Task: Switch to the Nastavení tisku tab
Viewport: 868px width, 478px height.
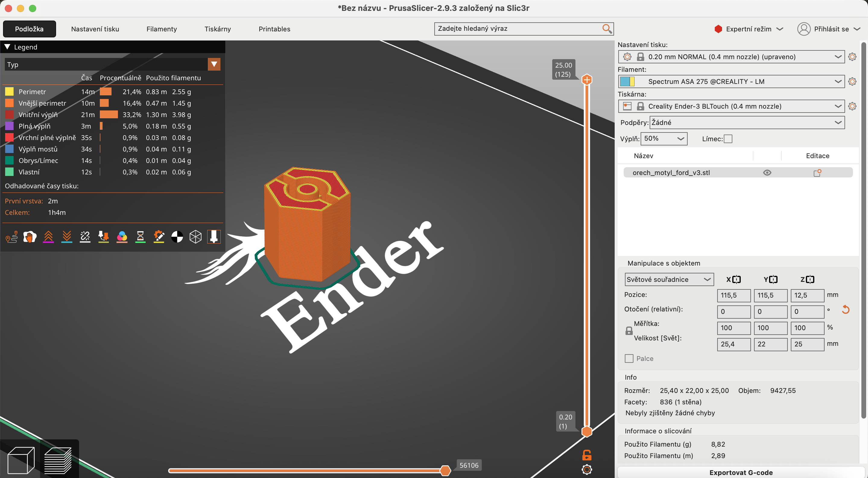Action: click(95, 29)
